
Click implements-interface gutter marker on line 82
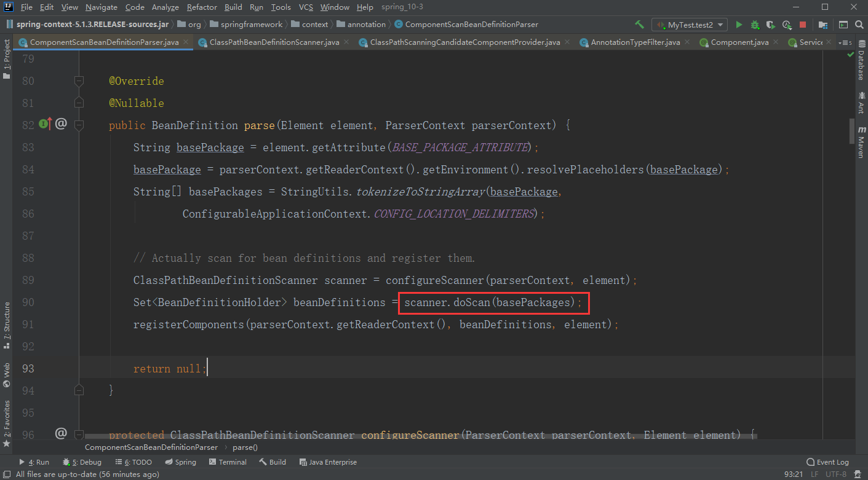point(46,124)
